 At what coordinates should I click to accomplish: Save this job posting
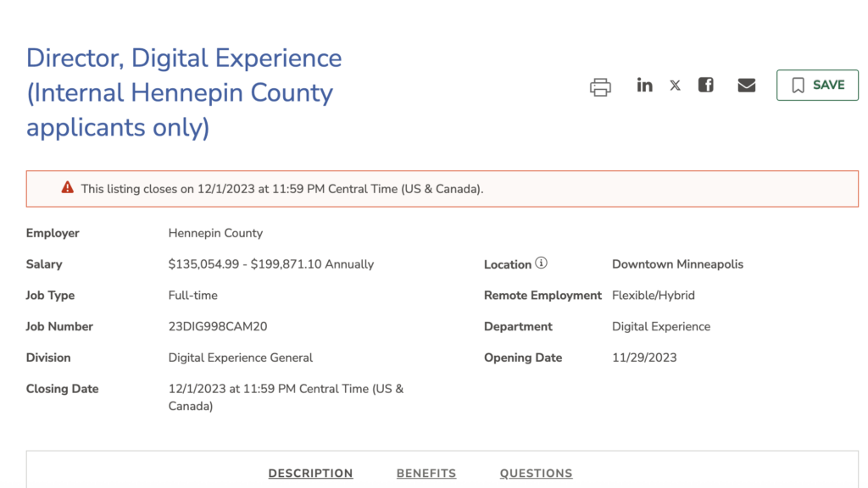817,86
